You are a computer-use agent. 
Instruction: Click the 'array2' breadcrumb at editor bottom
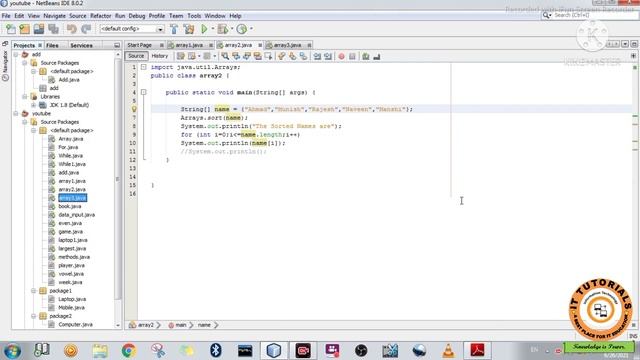[145, 325]
